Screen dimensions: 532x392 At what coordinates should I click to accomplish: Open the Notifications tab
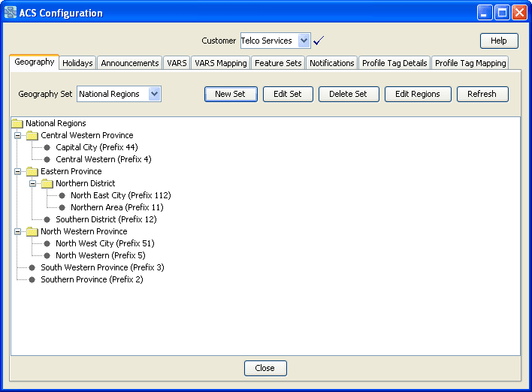click(x=331, y=63)
